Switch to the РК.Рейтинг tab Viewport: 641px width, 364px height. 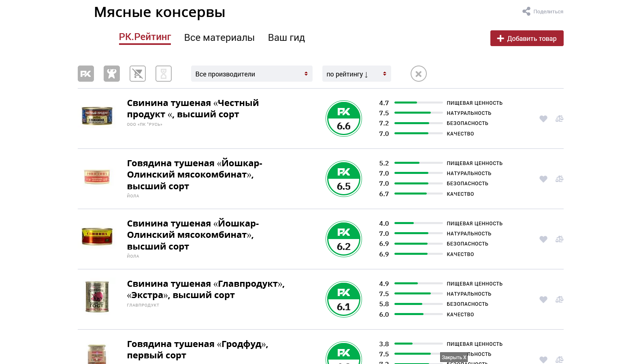click(145, 37)
